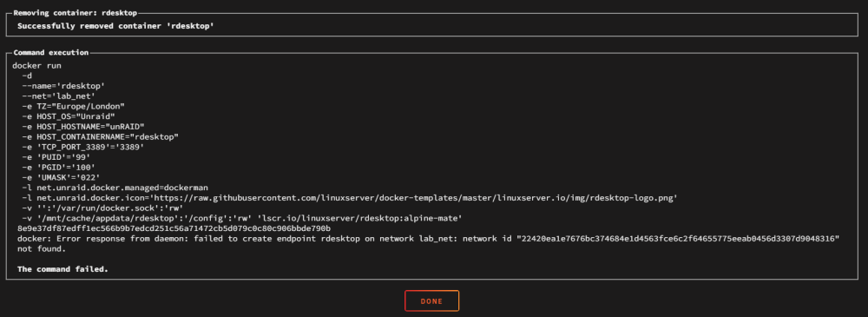The width and height of the screenshot is (868, 317).
Task: Click the HOST_OS="Unraid" line
Action: pyautogui.click(x=68, y=116)
